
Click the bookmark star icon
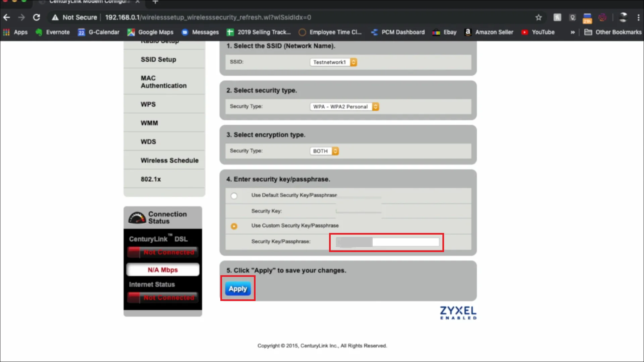click(x=538, y=17)
